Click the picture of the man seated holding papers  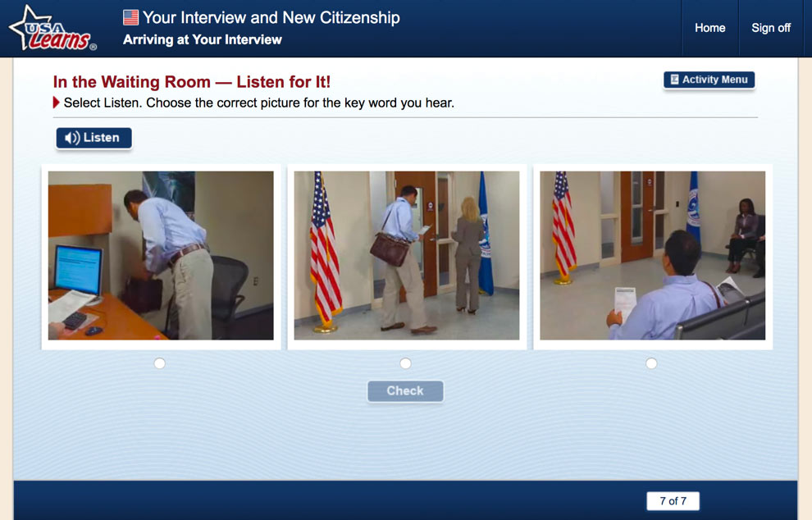653,256
